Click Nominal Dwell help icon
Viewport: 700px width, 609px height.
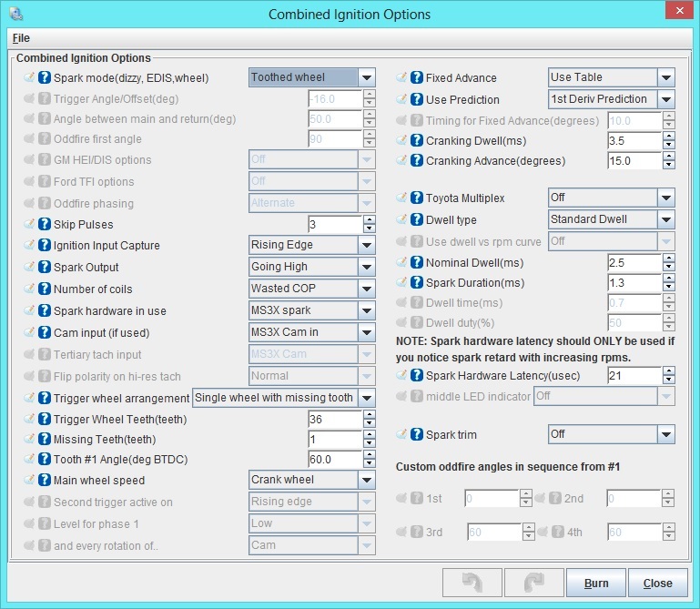pos(417,262)
